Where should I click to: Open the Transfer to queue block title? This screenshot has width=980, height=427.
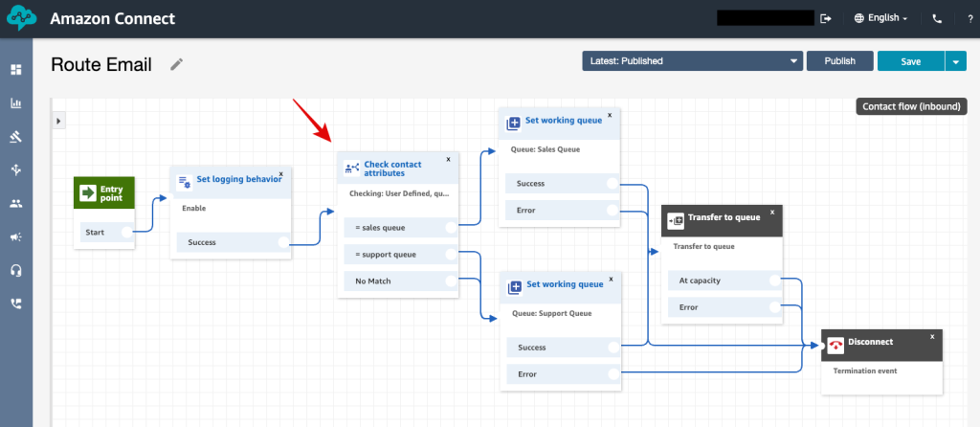(x=724, y=217)
